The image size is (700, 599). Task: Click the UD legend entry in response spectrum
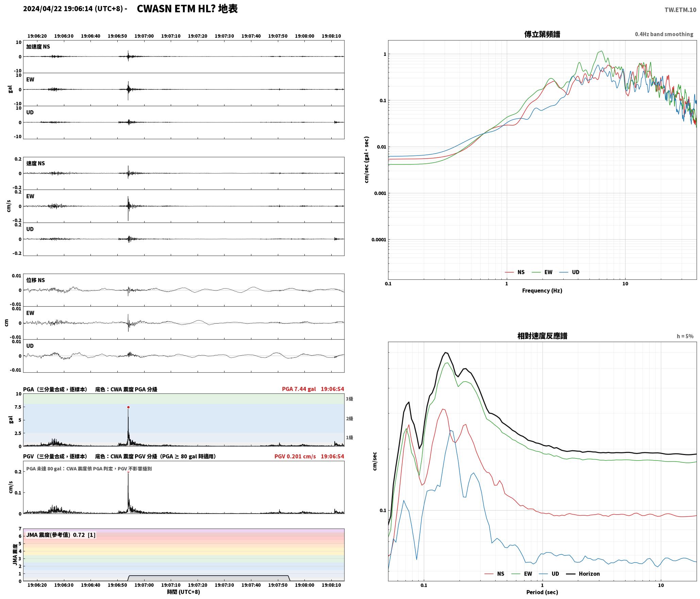coord(549,574)
